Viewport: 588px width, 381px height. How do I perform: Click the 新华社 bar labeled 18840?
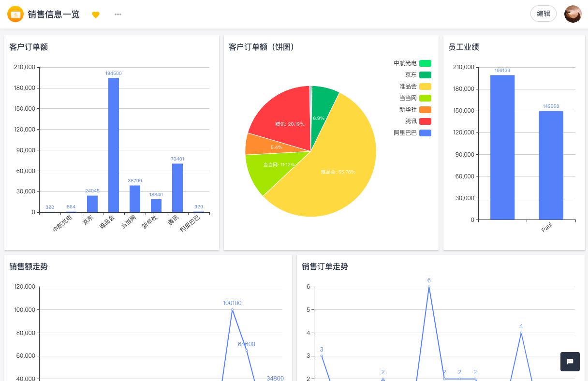coord(156,206)
